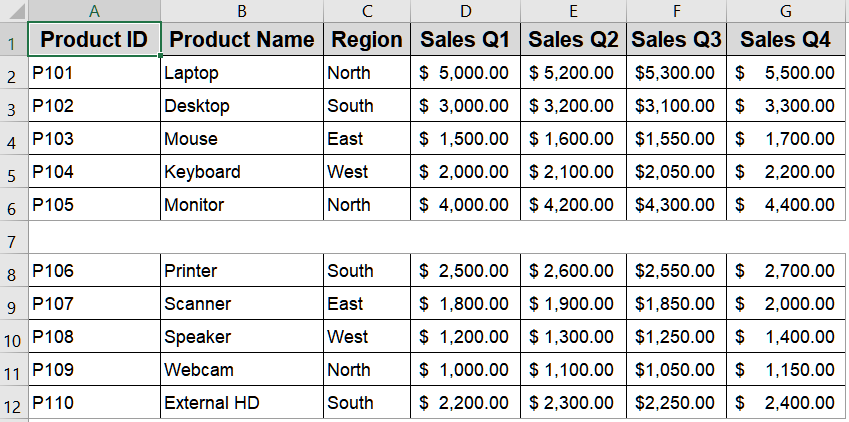Click the Sales Q3 header cell

click(676, 40)
